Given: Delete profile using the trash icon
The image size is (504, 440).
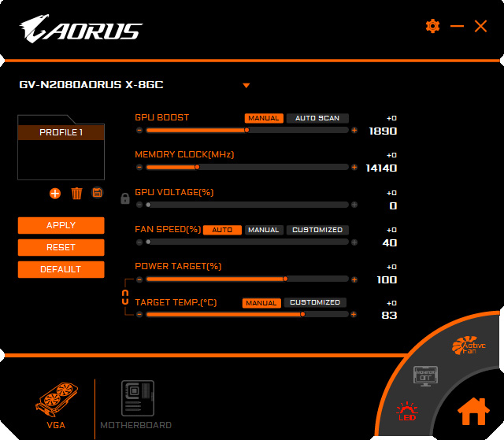Looking at the screenshot, I should [x=76, y=194].
